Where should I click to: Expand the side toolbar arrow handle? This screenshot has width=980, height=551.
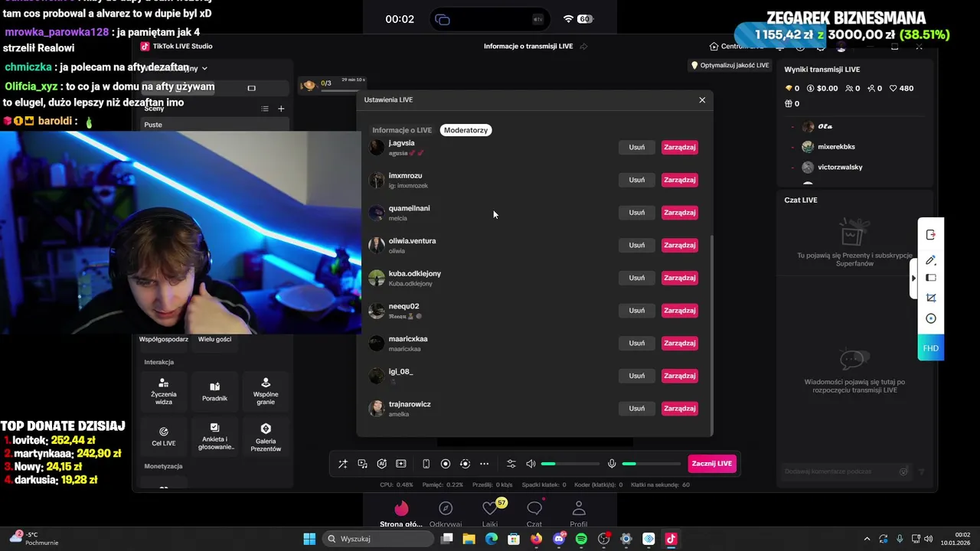click(913, 278)
